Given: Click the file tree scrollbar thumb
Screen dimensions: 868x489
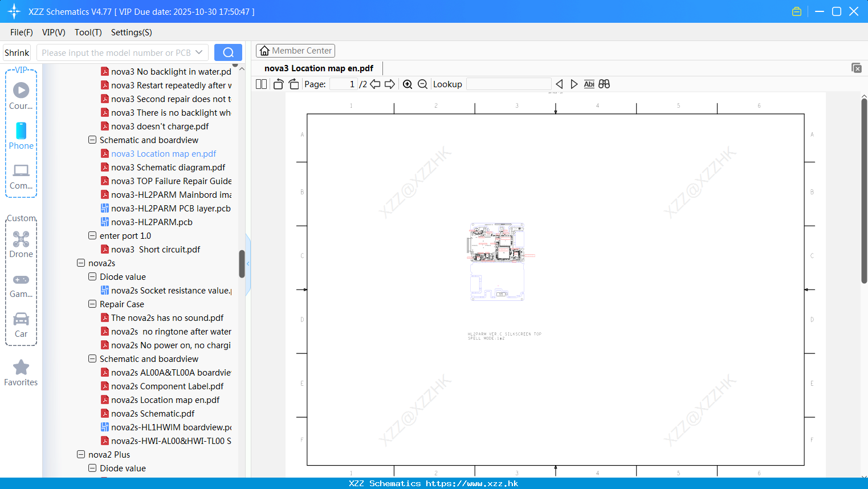Looking at the screenshot, I should 242,264.
